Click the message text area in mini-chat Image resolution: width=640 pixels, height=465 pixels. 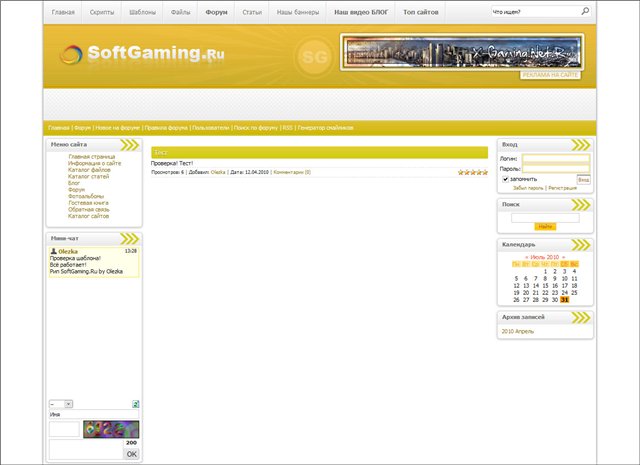click(x=86, y=449)
